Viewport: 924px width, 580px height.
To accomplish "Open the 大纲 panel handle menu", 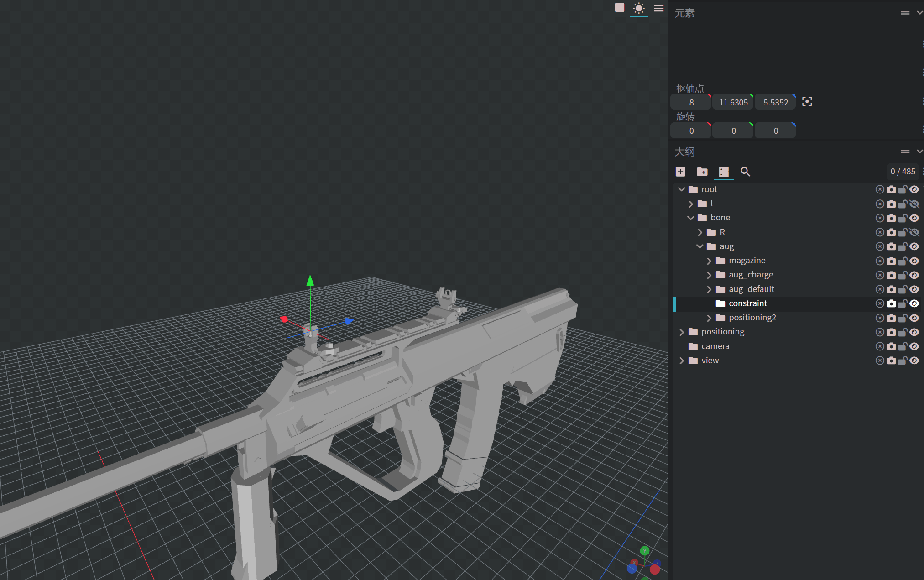I will click(x=905, y=152).
